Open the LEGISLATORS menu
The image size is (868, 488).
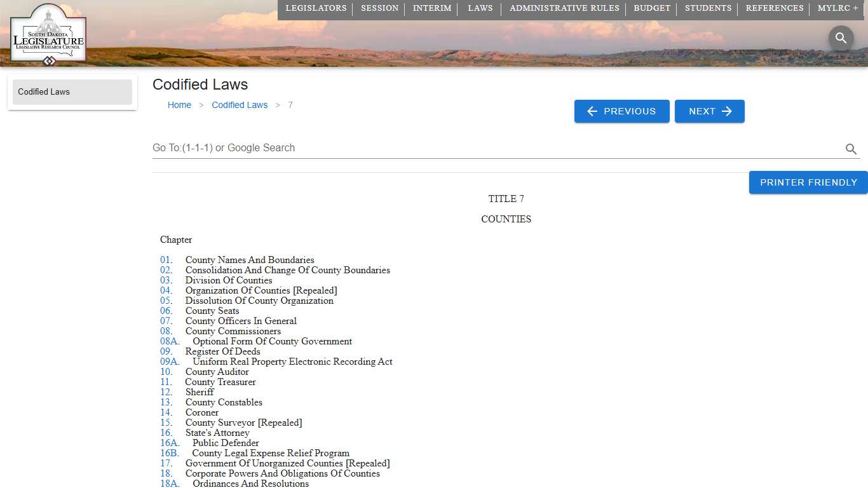click(x=316, y=9)
